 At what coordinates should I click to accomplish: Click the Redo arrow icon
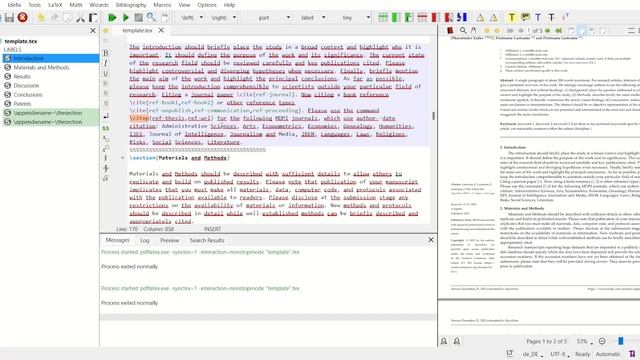click(x=54, y=18)
